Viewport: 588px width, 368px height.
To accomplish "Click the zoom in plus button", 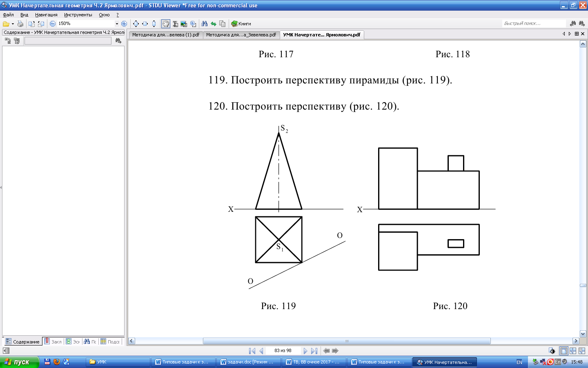I will click(x=124, y=24).
